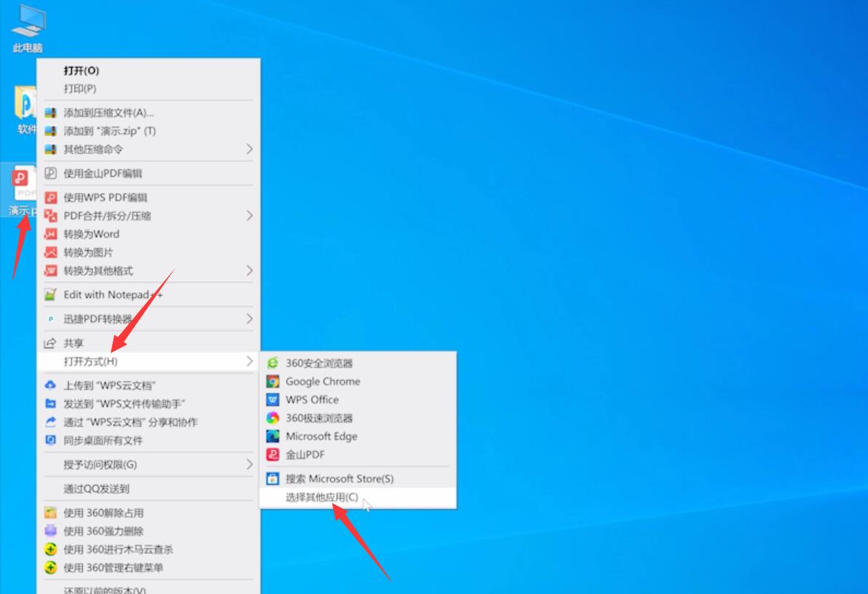The width and height of the screenshot is (868, 594).
Task: Expand the PDF合并/拆分/压缩 submenu arrow
Action: 249,216
